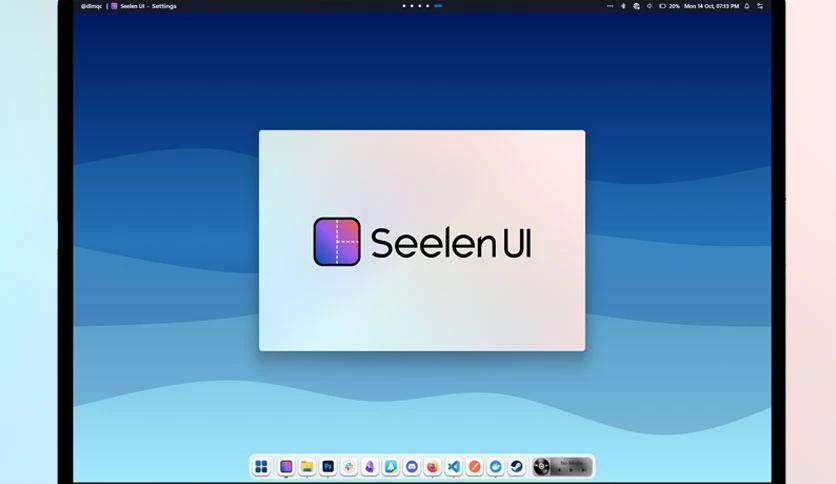
Task: Click the battery 20% indicator
Action: (x=669, y=6)
